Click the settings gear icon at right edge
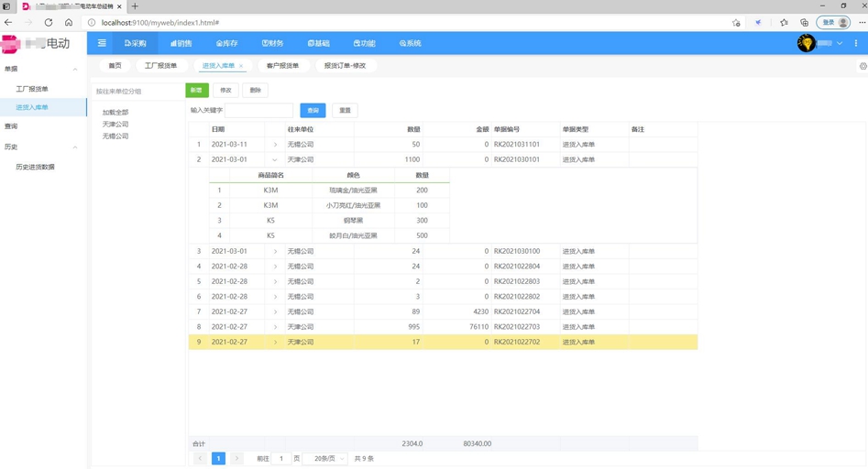Image resolution: width=868 pixels, height=469 pixels. (863, 66)
